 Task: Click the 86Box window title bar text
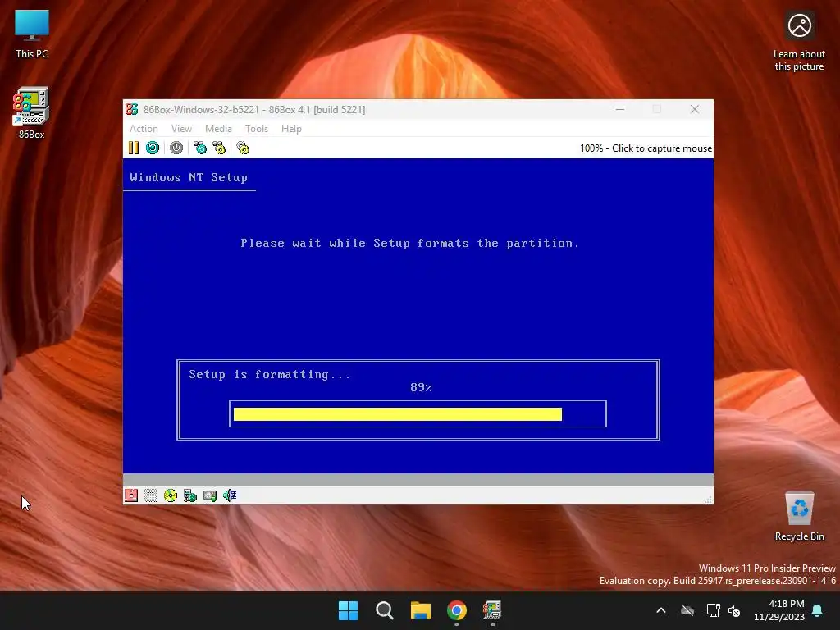(254, 109)
